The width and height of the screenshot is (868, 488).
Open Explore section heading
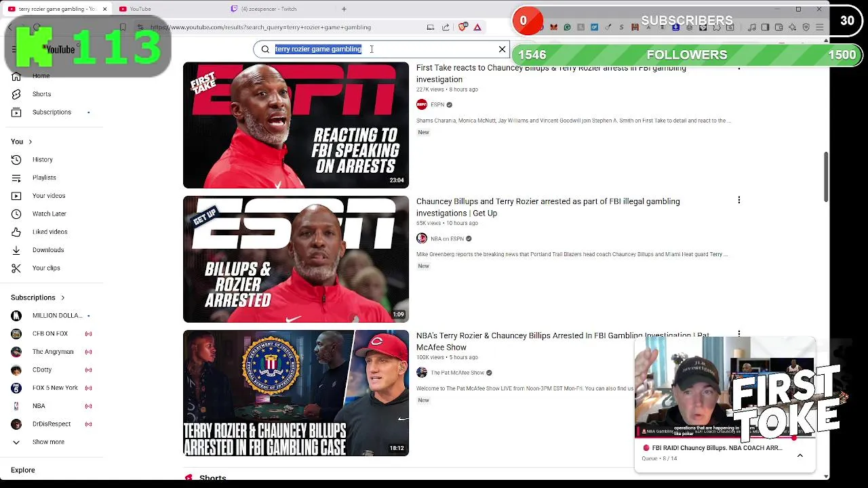(22, 470)
